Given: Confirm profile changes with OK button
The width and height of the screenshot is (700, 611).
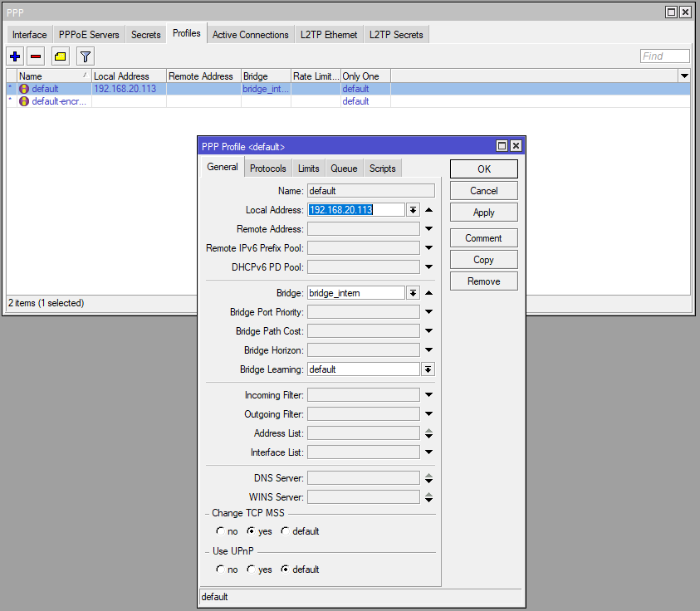Looking at the screenshot, I should click(x=484, y=169).
